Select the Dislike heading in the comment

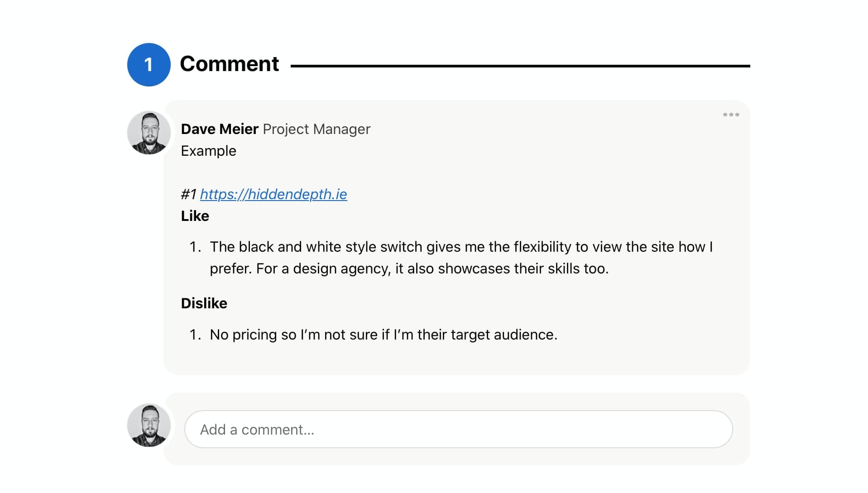(204, 303)
